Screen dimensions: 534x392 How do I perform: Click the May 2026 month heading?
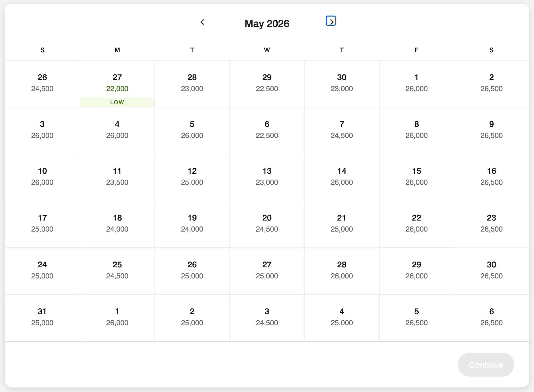(x=267, y=23)
